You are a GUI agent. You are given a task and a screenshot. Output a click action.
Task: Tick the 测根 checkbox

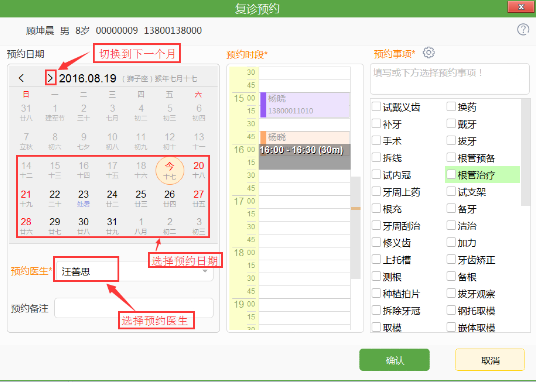376,276
